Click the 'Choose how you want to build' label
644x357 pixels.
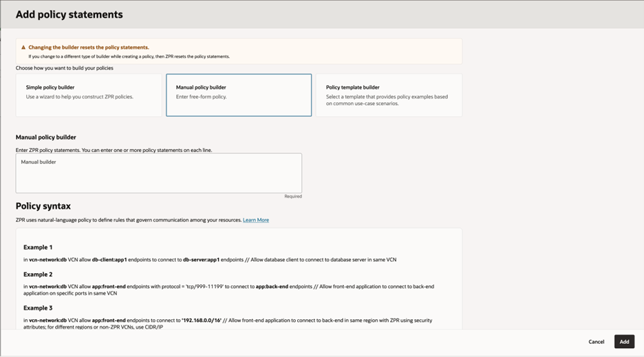65,68
